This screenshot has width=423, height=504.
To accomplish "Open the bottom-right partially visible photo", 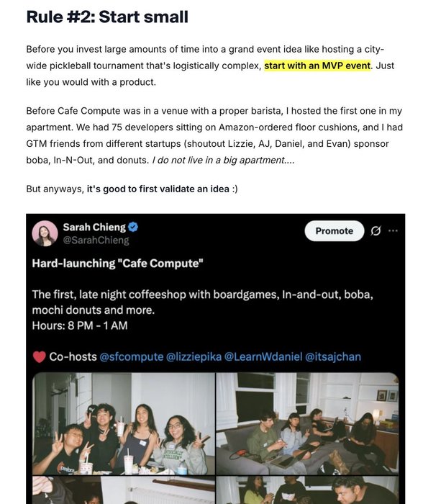I will (307, 490).
